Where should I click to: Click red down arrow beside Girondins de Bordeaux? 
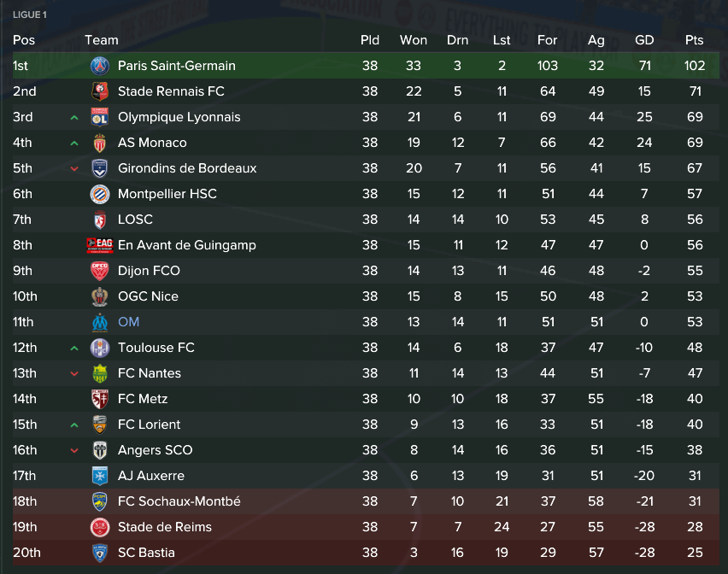[x=74, y=168]
